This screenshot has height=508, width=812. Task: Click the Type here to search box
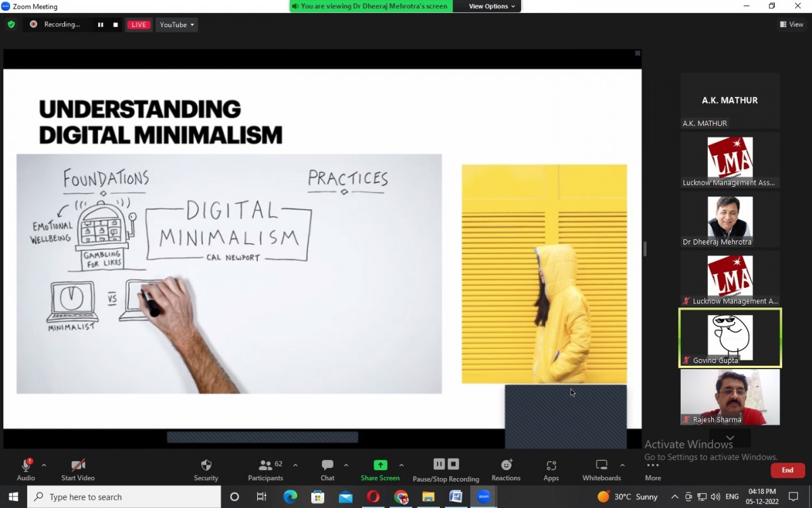coord(124,496)
